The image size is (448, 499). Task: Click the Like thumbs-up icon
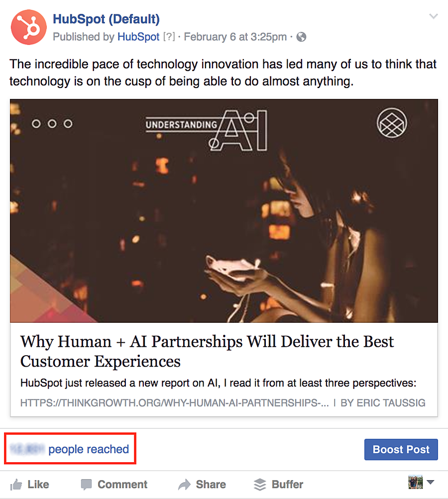click(16, 484)
